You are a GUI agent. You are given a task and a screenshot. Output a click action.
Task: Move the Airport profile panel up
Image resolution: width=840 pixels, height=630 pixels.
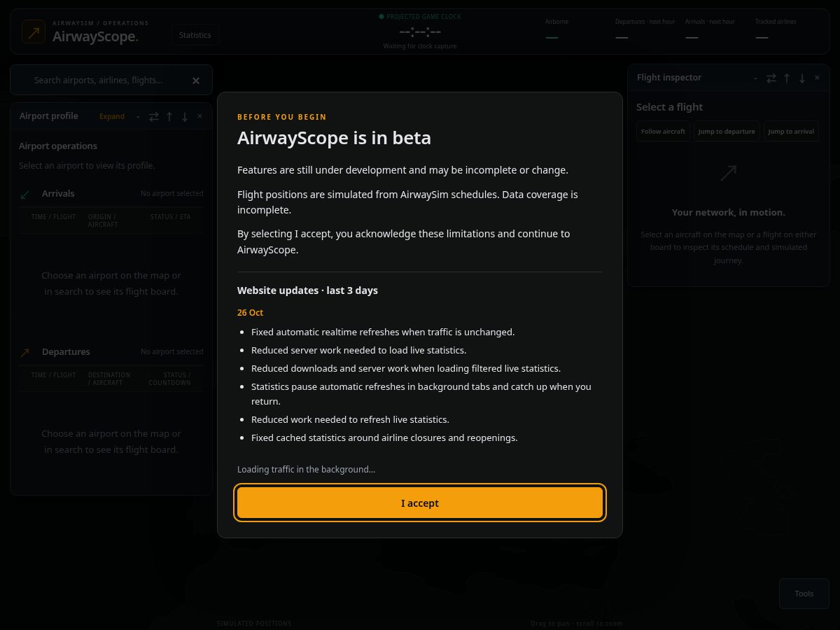169,116
